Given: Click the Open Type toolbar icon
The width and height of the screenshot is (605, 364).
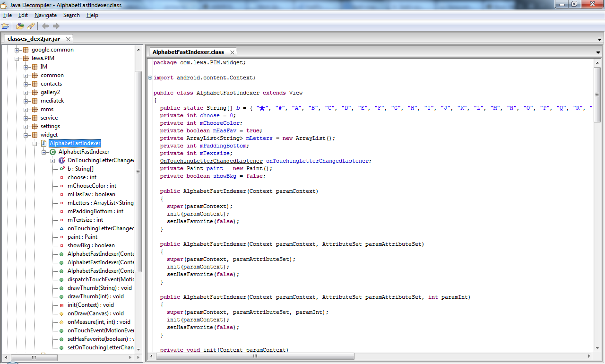Looking at the screenshot, I should click(20, 26).
